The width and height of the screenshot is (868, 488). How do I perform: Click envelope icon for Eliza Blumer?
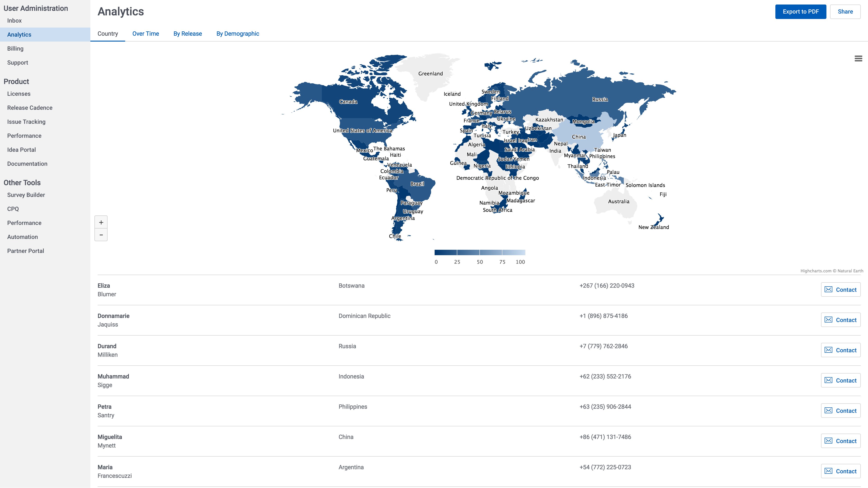tap(828, 290)
